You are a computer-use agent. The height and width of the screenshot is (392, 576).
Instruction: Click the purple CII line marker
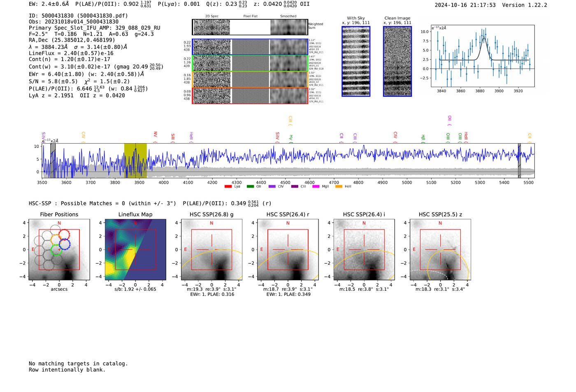tap(341, 138)
